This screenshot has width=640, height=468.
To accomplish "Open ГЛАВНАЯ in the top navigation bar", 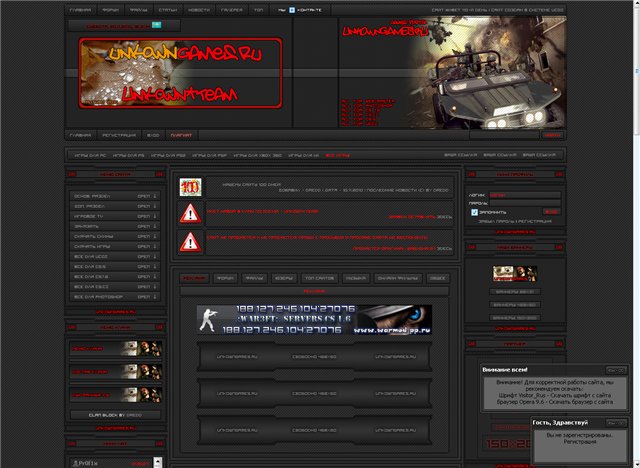I will click(x=80, y=10).
